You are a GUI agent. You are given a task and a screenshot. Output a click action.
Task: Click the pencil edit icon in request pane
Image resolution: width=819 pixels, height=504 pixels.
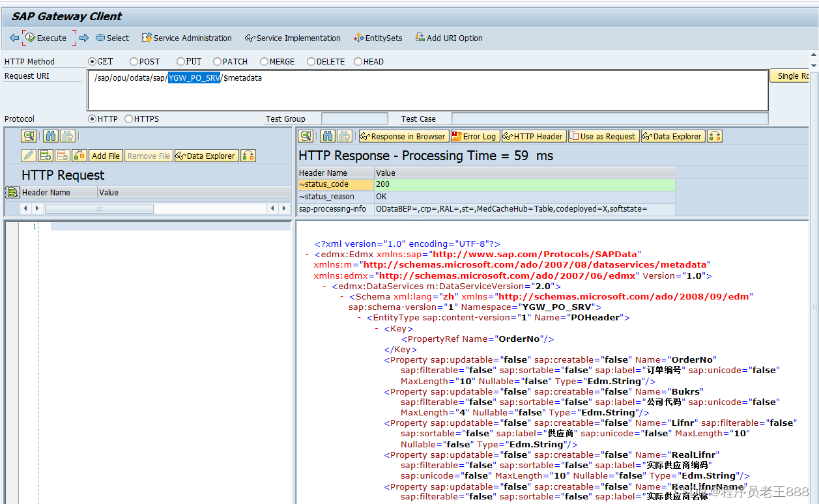coord(29,156)
